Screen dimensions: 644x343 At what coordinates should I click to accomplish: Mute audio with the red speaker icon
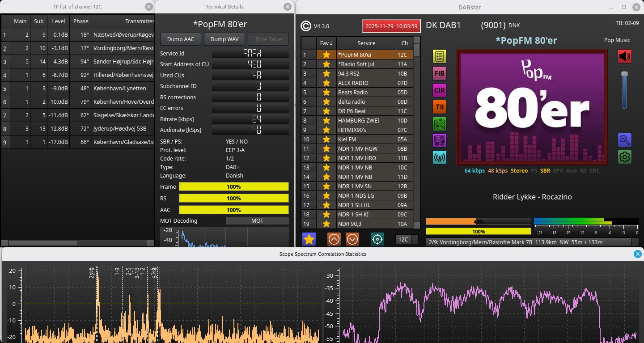point(624,56)
